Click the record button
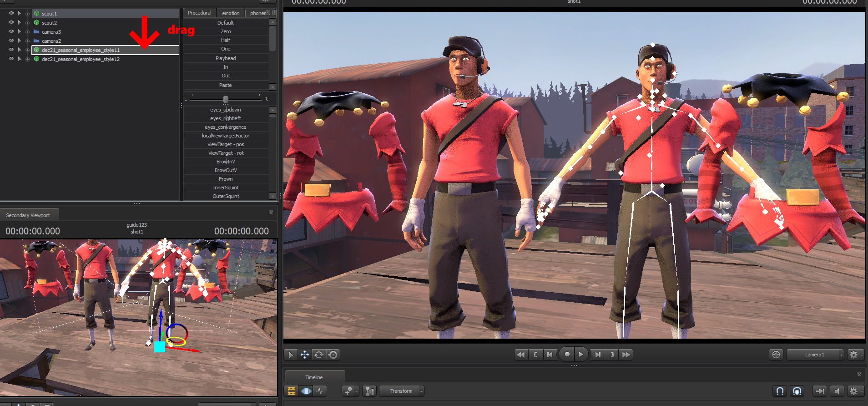This screenshot has height=406, width=868. [567, 354]
